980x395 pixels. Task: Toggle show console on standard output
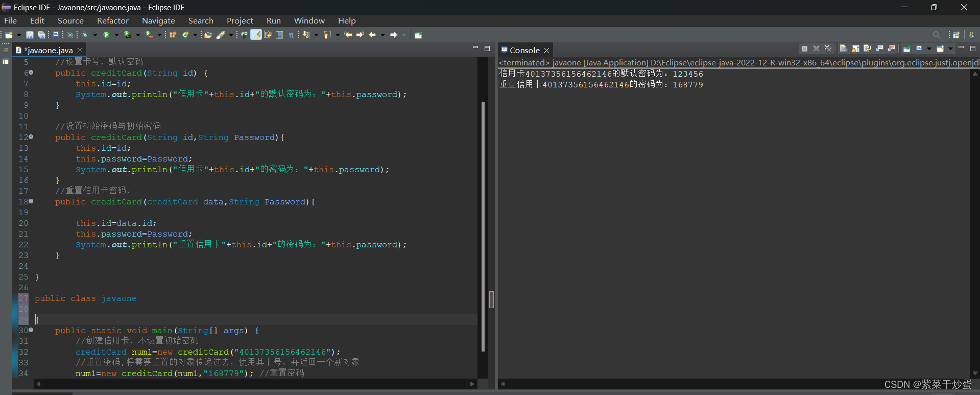point(879,49)
